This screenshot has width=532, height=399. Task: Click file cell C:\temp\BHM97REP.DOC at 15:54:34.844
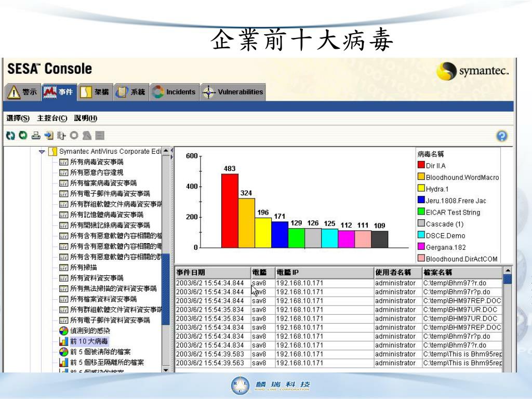(x=462, y=301)
